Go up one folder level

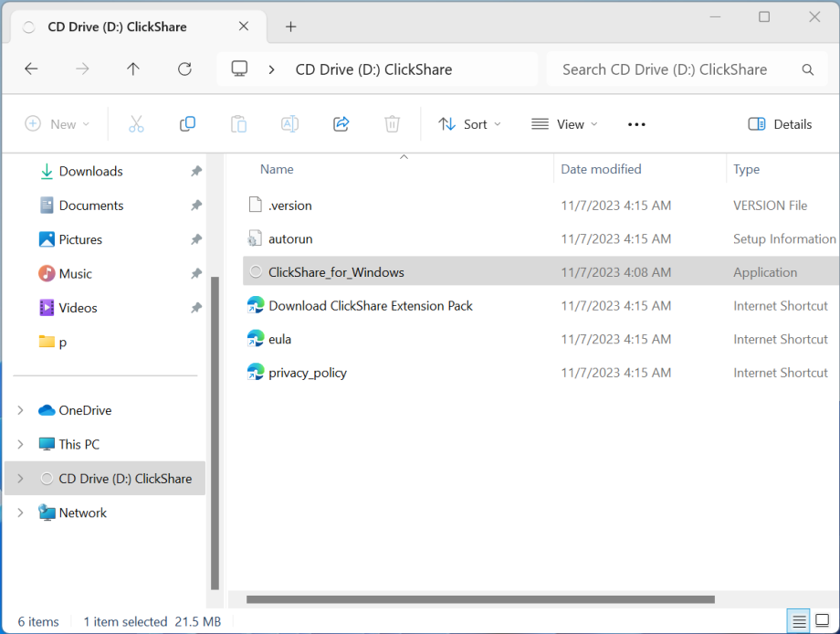click(133, 69)
